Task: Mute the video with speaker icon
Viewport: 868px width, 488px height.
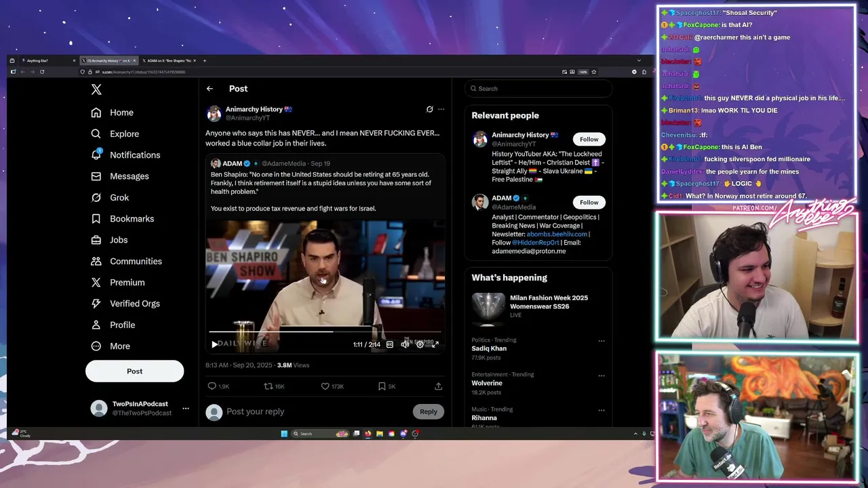Action: tap(405, 344)
